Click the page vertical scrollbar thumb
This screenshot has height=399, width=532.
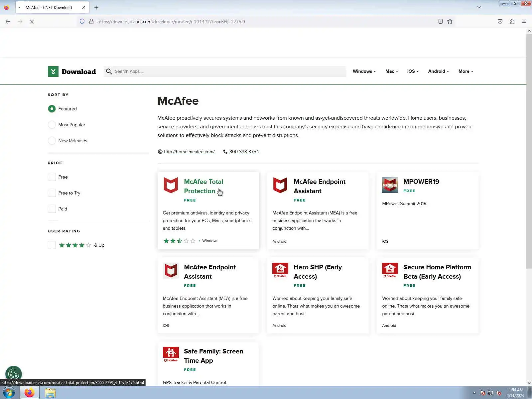click(x=529, y=151)
